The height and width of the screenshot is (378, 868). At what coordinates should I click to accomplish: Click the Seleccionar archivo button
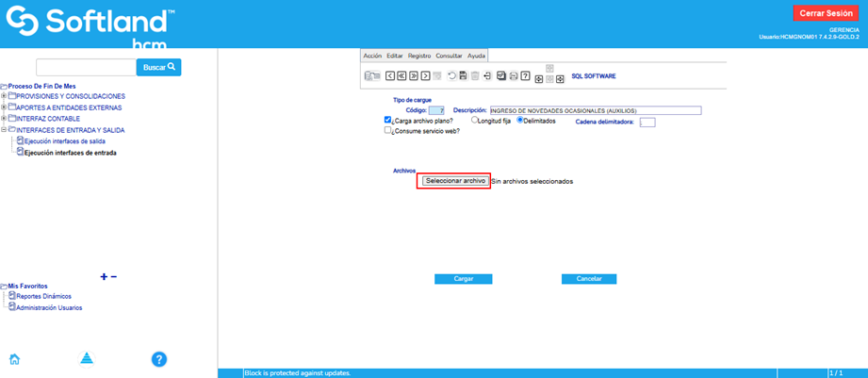[455, 180]
